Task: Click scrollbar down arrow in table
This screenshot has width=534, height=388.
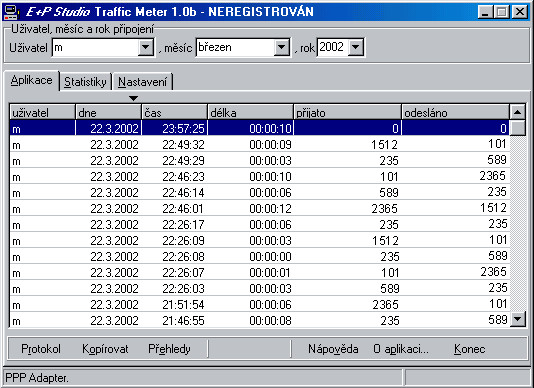Action: 518,319
